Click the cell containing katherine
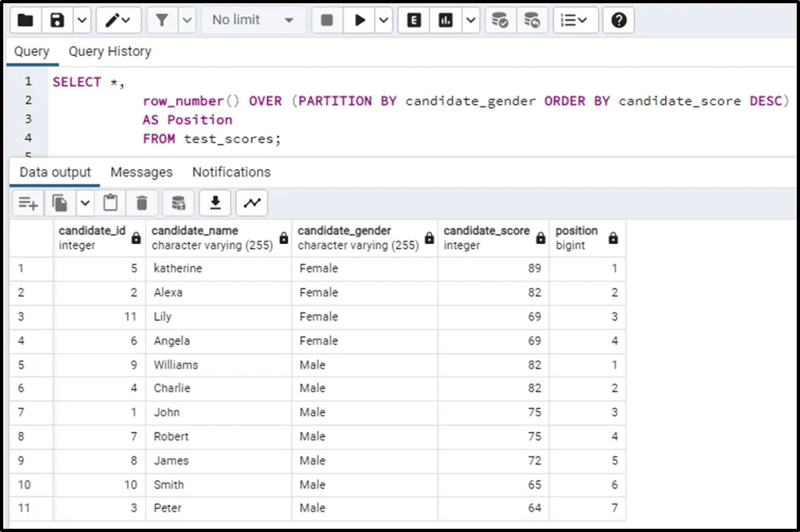Screen dimensions: 800x532 coord(178,268)
